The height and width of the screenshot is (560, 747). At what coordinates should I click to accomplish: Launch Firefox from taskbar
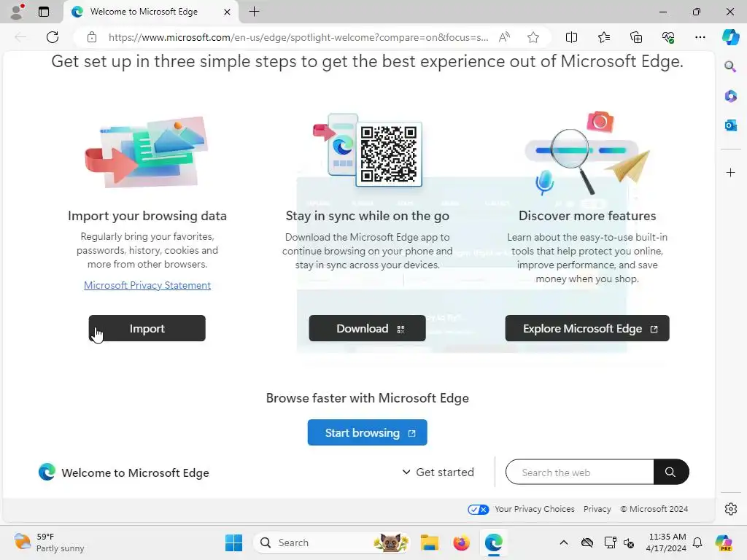coord(461,542)
